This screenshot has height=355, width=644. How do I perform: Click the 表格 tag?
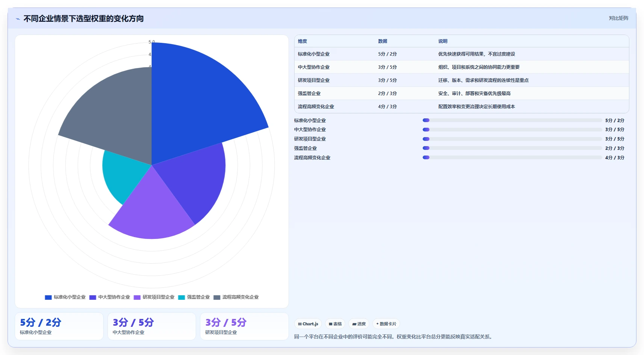[335, 324]
